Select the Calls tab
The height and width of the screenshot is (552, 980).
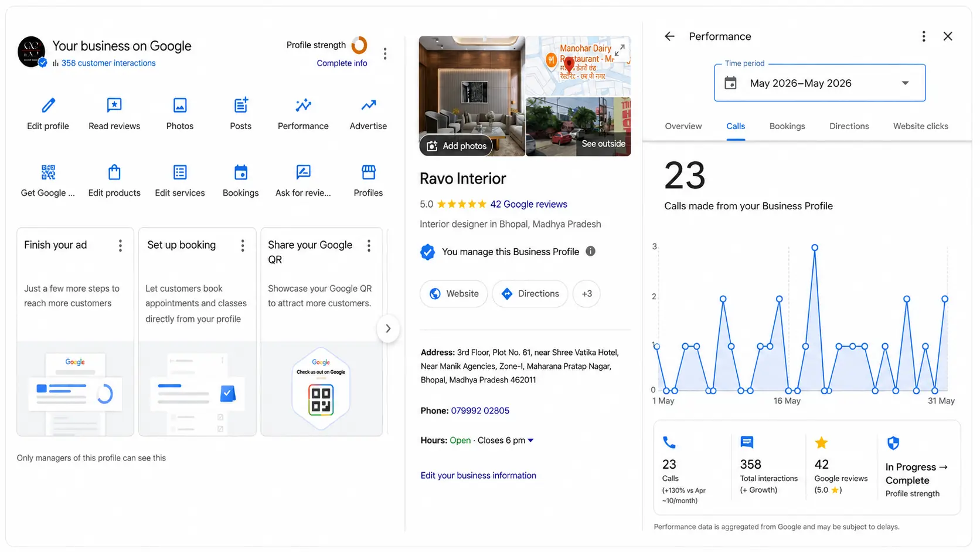tap(736, 126)
